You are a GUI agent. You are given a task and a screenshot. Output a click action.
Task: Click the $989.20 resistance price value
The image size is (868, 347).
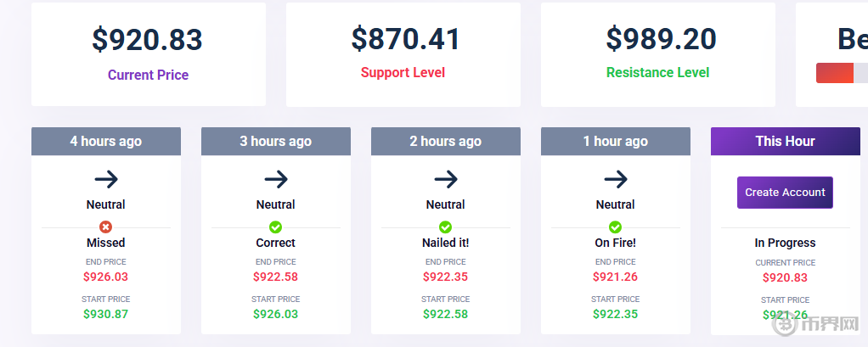tap(661, 39)
